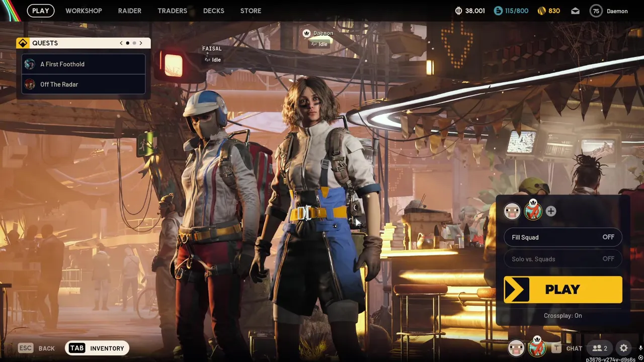Click the crown icon next to Daemon nameplate

(x=306, y=33)
